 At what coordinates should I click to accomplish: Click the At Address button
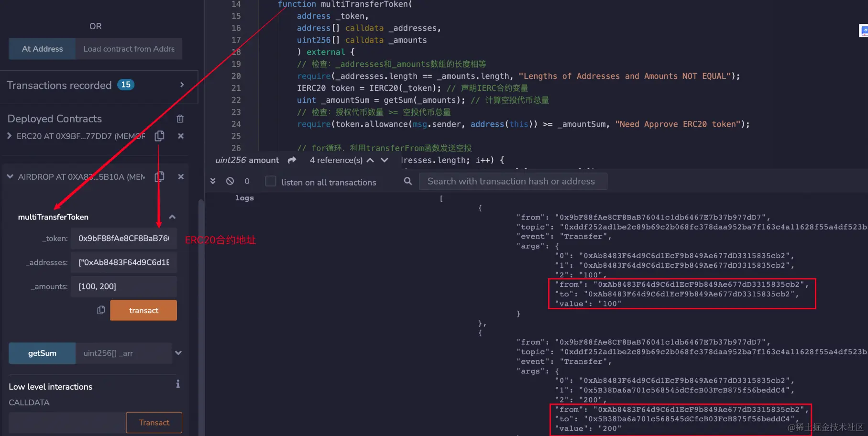pos(42,49)
